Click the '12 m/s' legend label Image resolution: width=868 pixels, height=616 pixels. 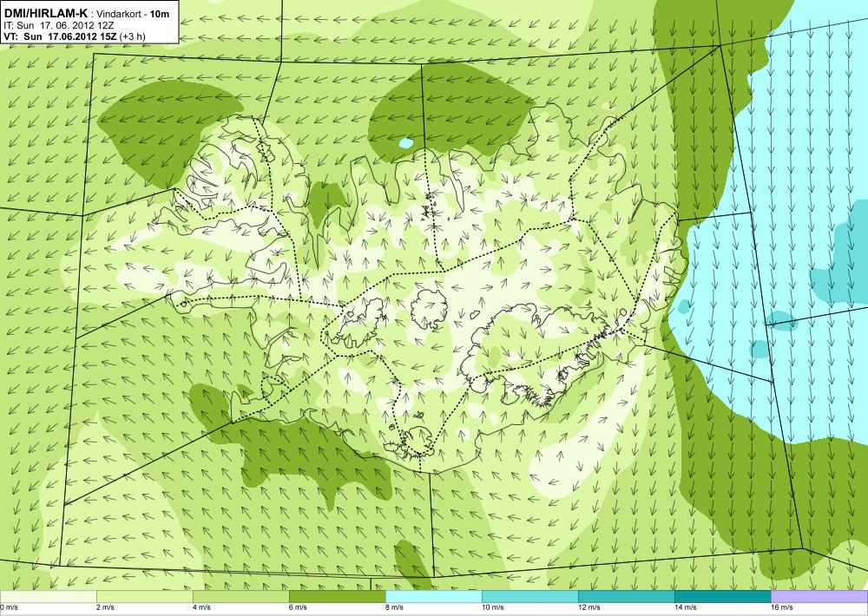pos(589,607)
